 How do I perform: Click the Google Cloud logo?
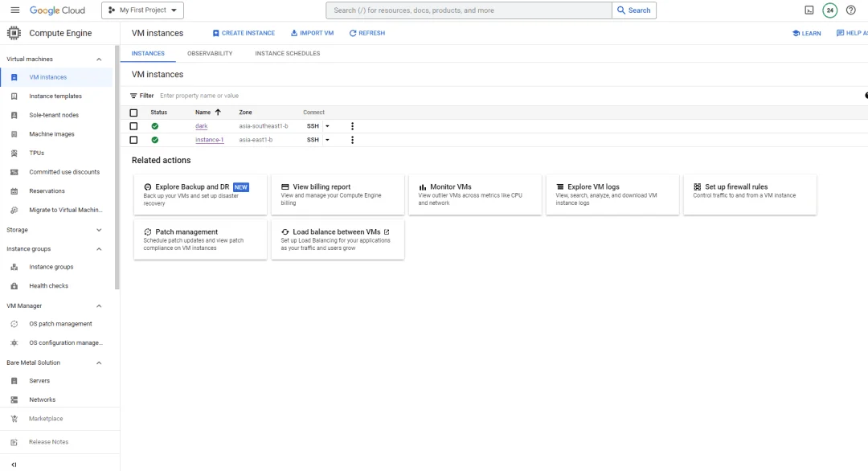(x=58, y=10)
